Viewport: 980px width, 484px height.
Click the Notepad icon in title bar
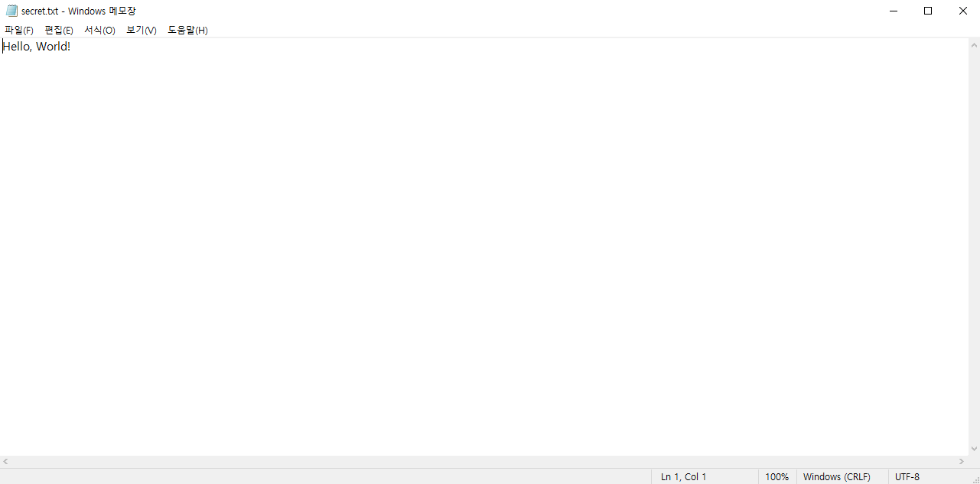(x=11, y=11)
